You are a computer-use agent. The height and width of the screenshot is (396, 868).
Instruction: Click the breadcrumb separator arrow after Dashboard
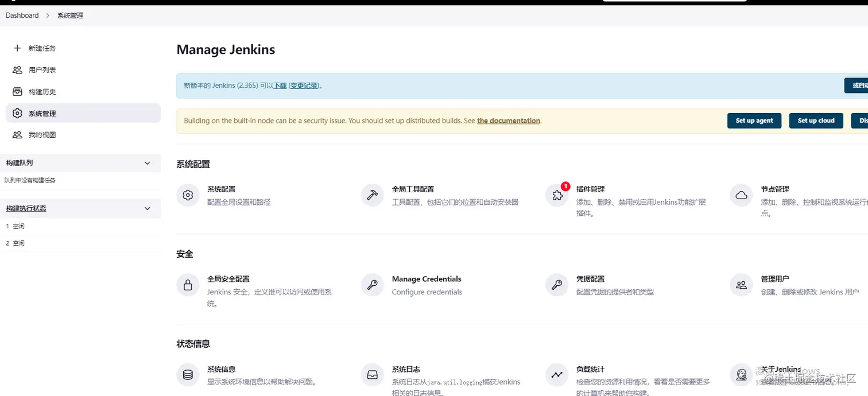(48, 15)
